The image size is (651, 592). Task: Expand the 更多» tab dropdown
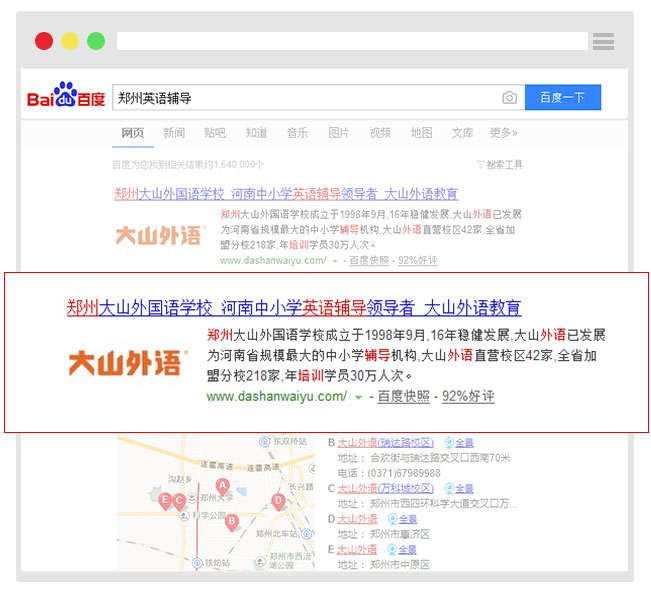tap(503, 133)
